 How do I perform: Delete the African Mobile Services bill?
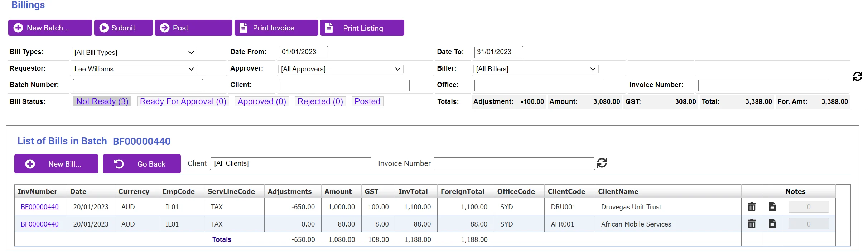click(752, 224)
